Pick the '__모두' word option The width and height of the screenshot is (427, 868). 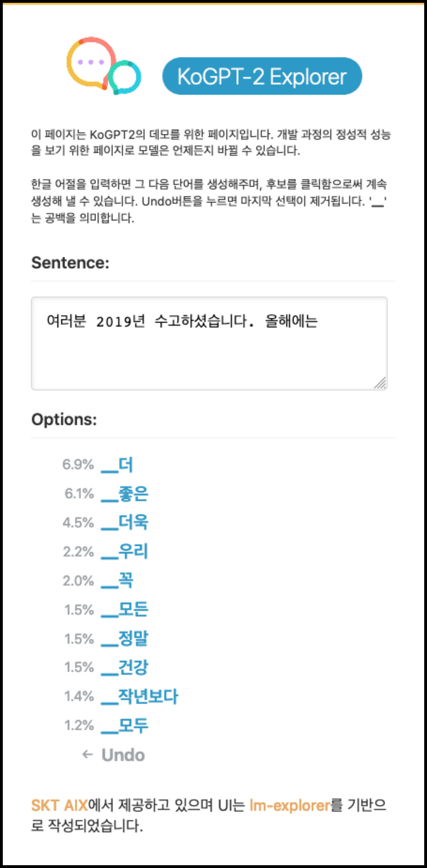tap(125, 725)
